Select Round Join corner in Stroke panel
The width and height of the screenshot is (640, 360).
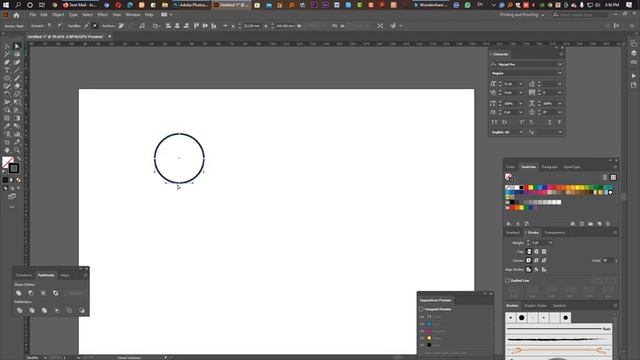pos(536,260)
